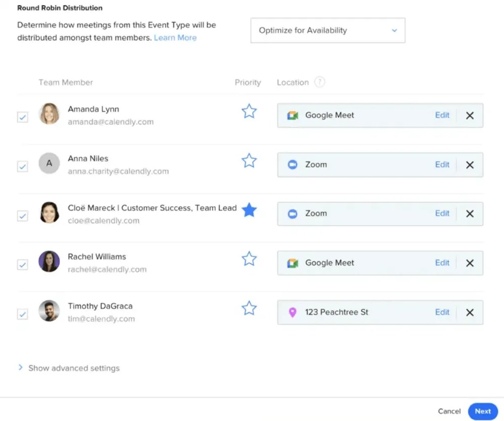Viewport: 504px width, 421px height.
Task: Click Anna Niles's letter A avatar
Action: pyautogui.click(x=49, y=163)
